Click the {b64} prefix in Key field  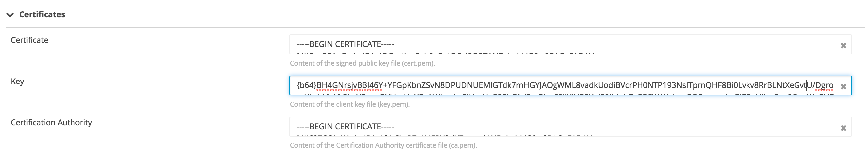point(306,85)
